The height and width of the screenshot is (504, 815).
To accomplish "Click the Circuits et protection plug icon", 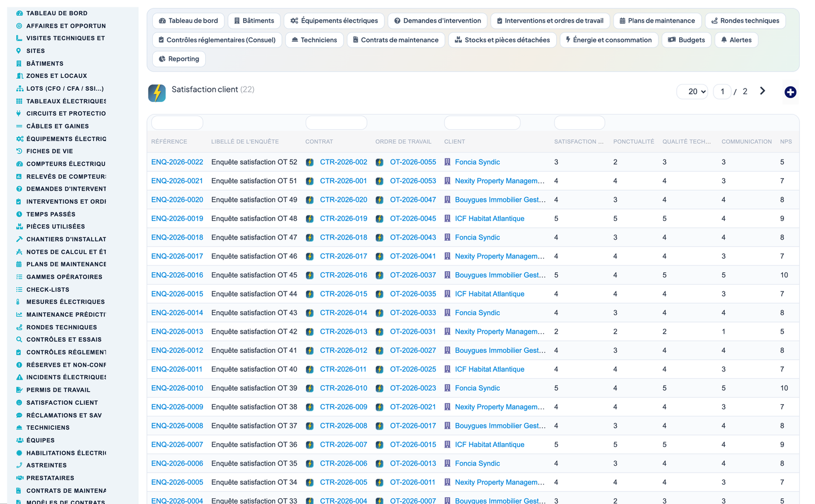I will (19, 113).
